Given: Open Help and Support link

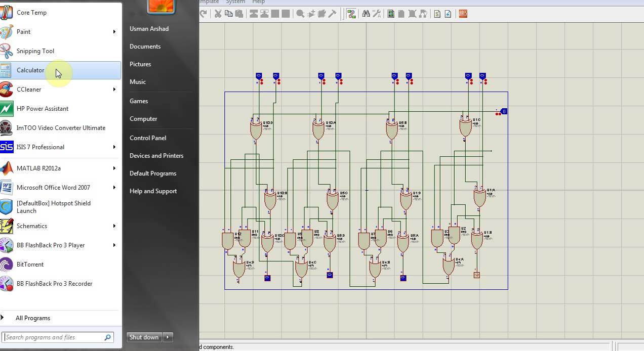Looking at the screenshot, I should (x=153, y=191).
